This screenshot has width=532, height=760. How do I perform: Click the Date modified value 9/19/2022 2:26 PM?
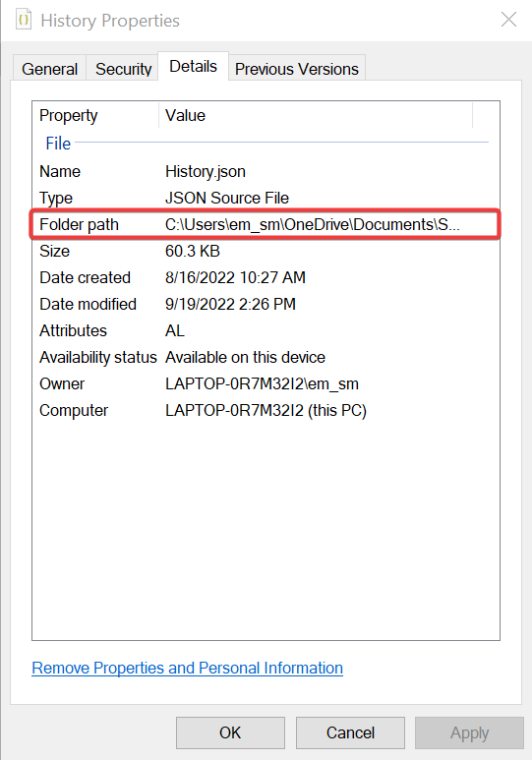(230, 305)
